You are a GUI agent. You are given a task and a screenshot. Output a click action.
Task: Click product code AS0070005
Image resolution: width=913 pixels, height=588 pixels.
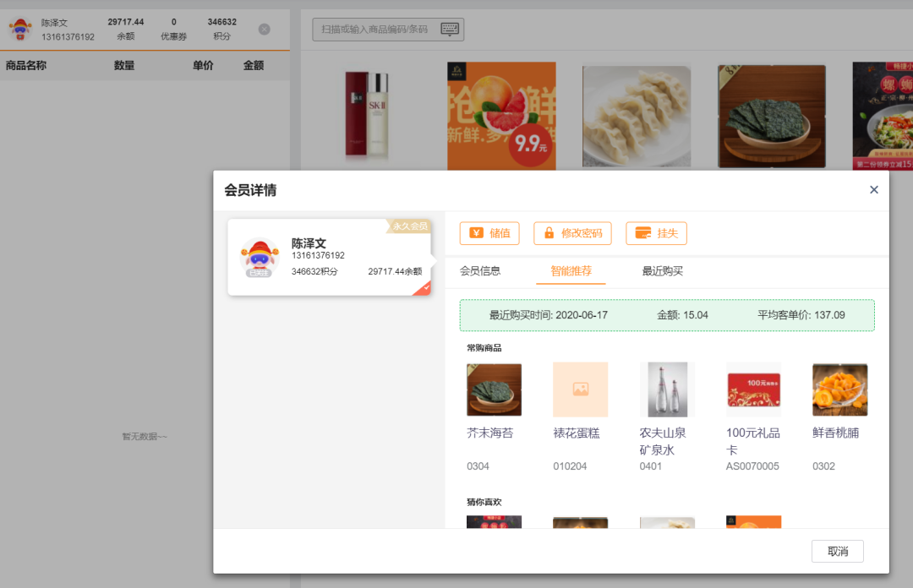752,465
